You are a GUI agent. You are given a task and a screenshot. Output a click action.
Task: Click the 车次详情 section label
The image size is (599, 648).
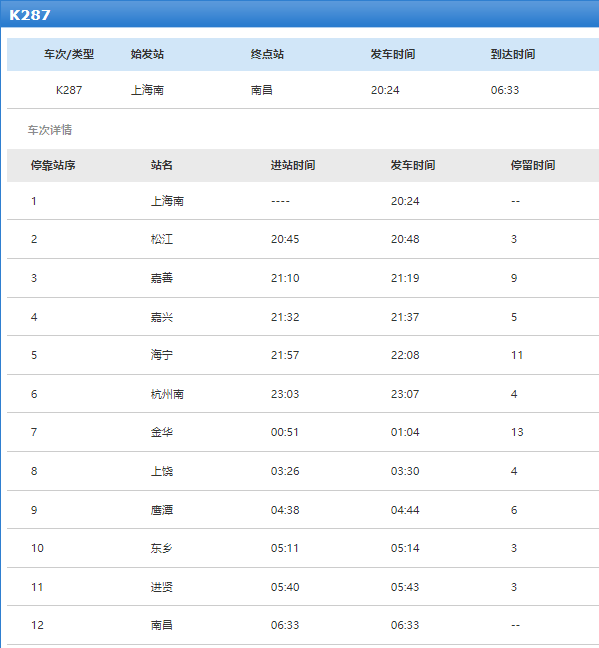tap(50, 130)
